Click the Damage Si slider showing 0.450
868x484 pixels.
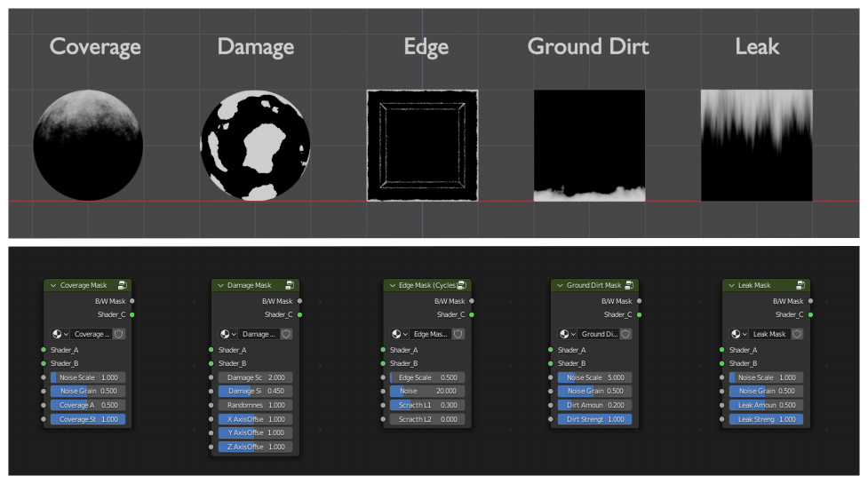tap(256, 391)
